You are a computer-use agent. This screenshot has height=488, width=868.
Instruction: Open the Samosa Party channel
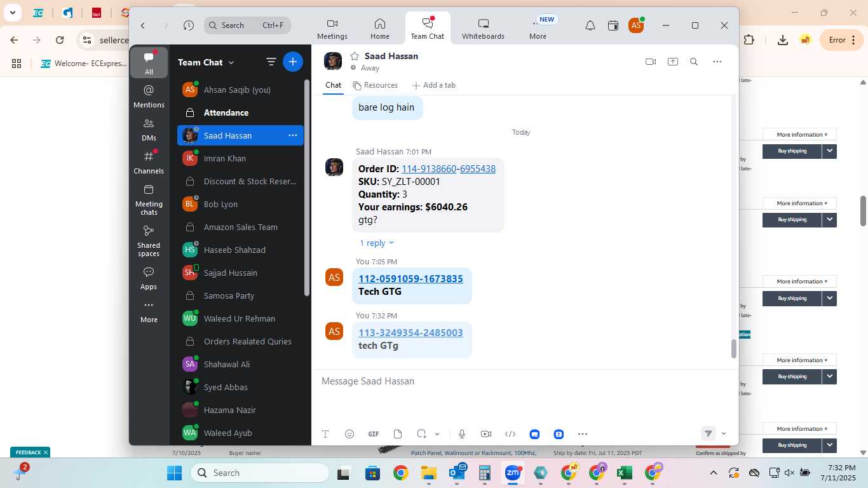(x=240, y=295)
